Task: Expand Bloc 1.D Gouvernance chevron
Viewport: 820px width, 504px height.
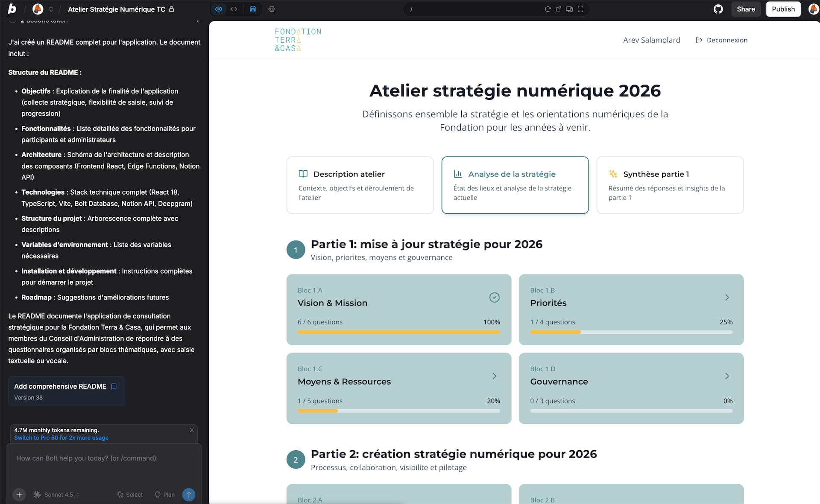Action: [x=727, y=376]
